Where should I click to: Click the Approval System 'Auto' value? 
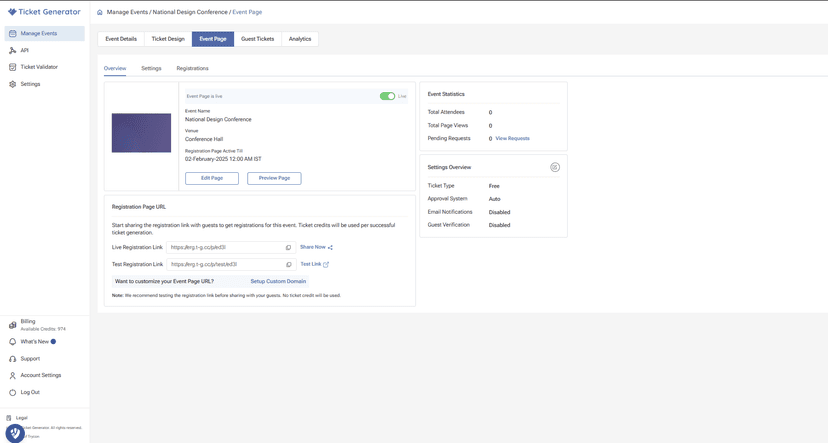[494, 199]
